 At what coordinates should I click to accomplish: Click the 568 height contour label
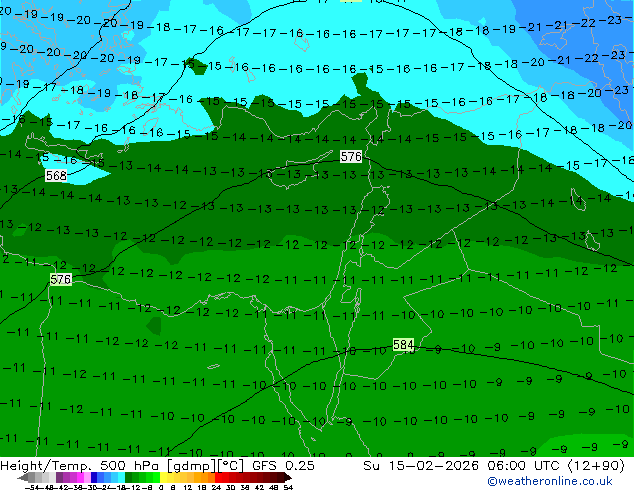click(x=56, y=175)
